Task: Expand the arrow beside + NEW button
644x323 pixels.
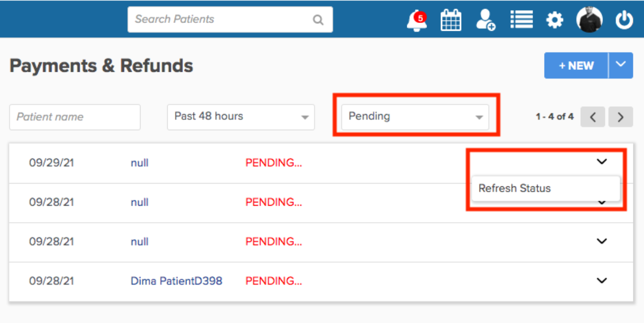Action: click(621, 65)
